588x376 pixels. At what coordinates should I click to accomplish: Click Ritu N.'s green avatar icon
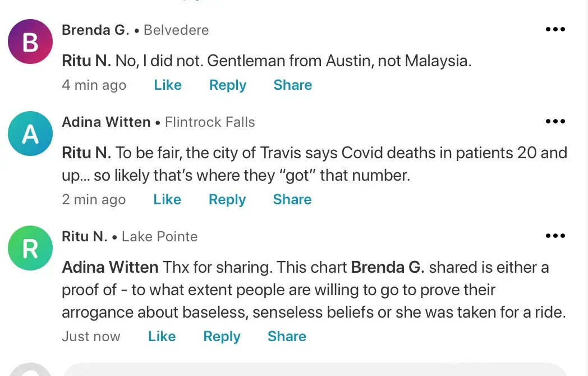click(30, 249)
